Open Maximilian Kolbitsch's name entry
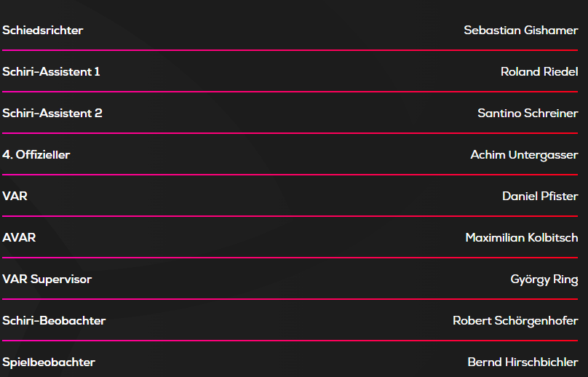The image size is (588, 377). tap(522, 238)
